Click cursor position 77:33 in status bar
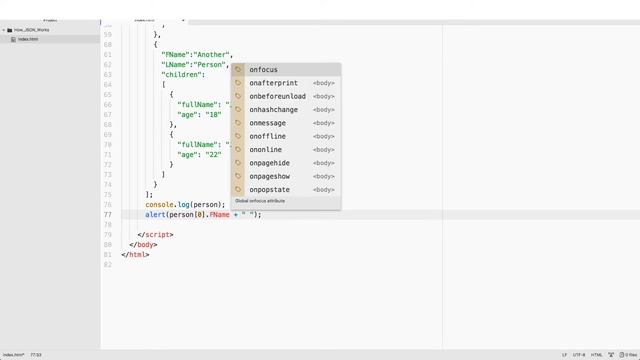 [36, 355]
